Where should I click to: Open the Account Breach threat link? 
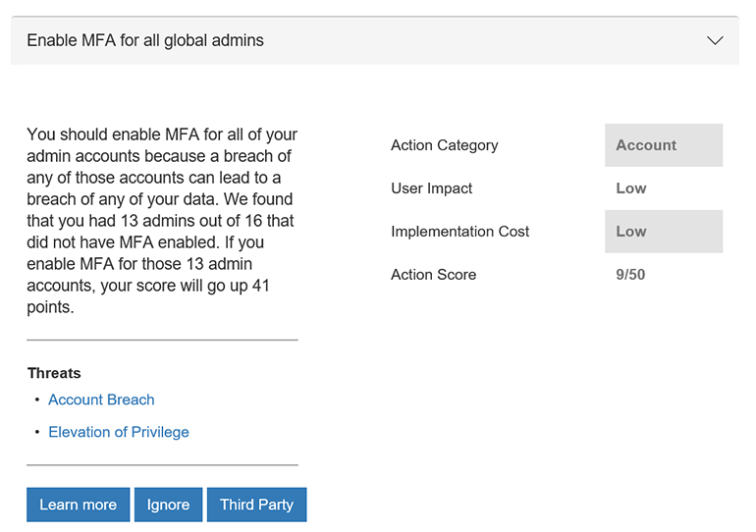[101, 399]
